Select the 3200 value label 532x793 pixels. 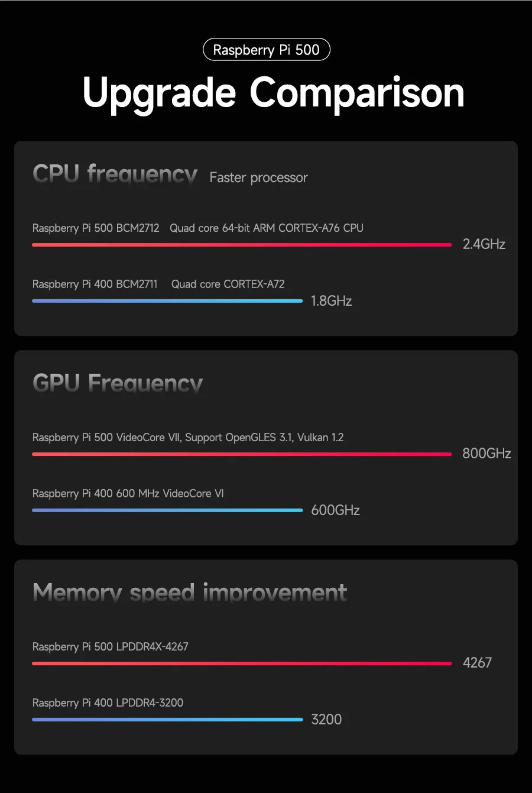point(326,720)
